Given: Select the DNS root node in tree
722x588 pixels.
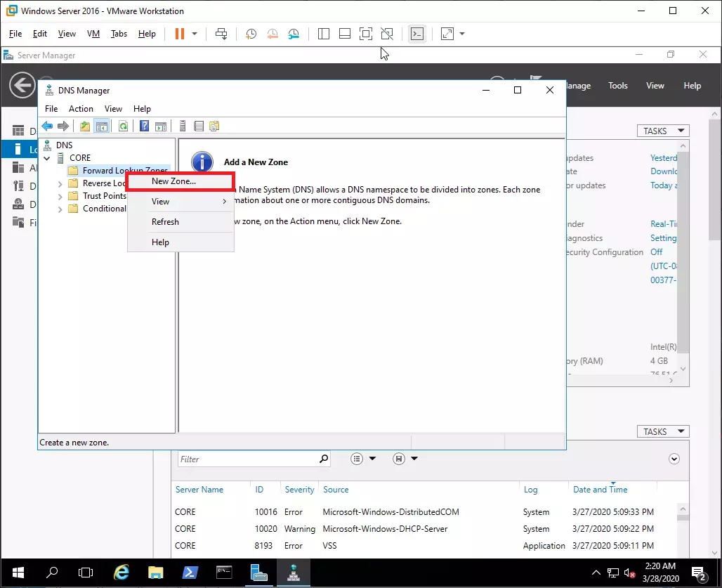Looking at the screenshot, I should tap(64, 145).
